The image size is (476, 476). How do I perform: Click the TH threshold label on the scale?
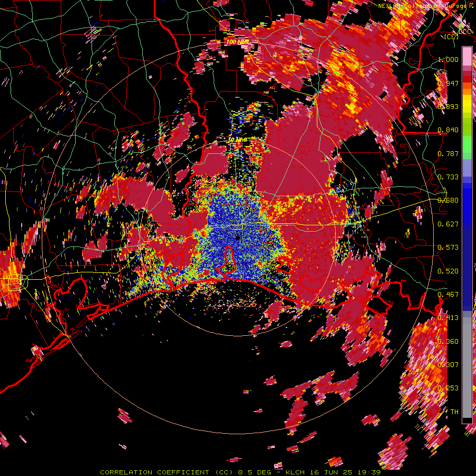[454, 412]
